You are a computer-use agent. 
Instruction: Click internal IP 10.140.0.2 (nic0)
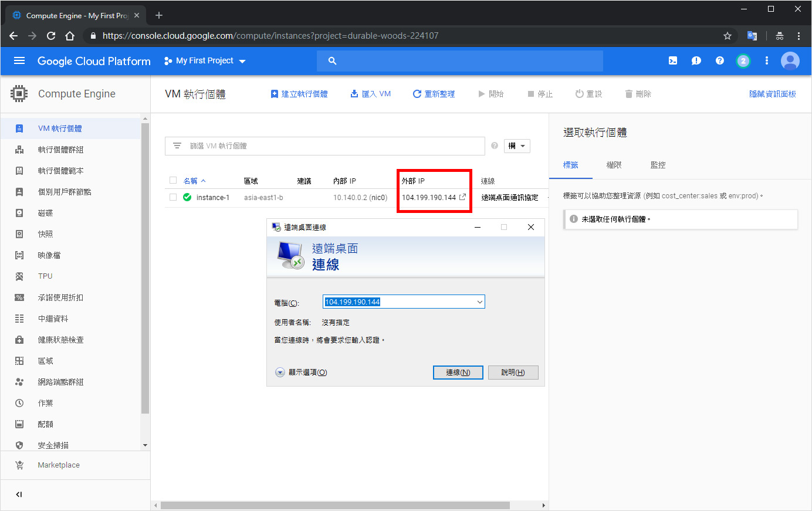coord(360,198)
